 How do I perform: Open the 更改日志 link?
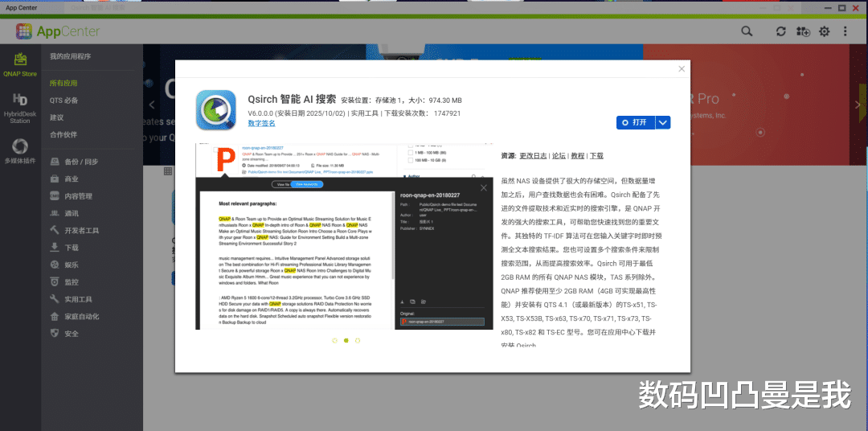(533, 156)
